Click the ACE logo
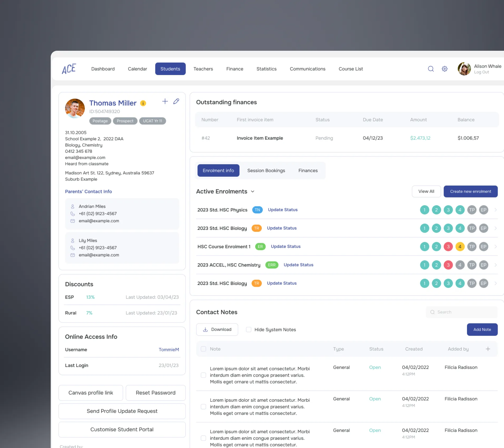The width and height of the screenshot is (504, 448). coord(69,69)
